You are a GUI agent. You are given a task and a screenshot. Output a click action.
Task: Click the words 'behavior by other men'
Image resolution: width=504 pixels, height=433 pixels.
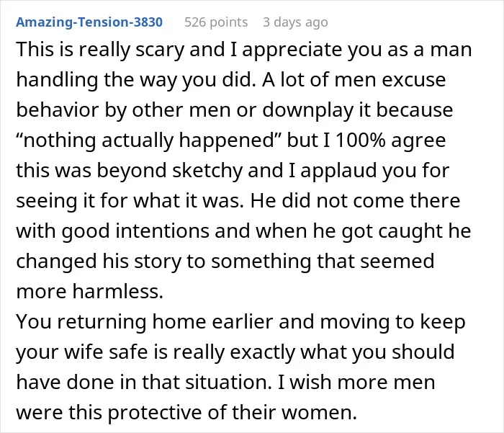(x=123, y=110)
